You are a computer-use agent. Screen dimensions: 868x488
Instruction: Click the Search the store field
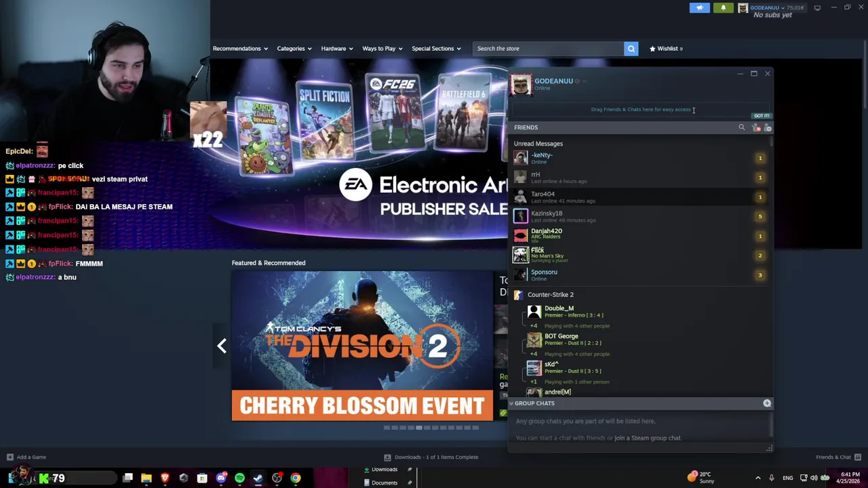point(548,48)
